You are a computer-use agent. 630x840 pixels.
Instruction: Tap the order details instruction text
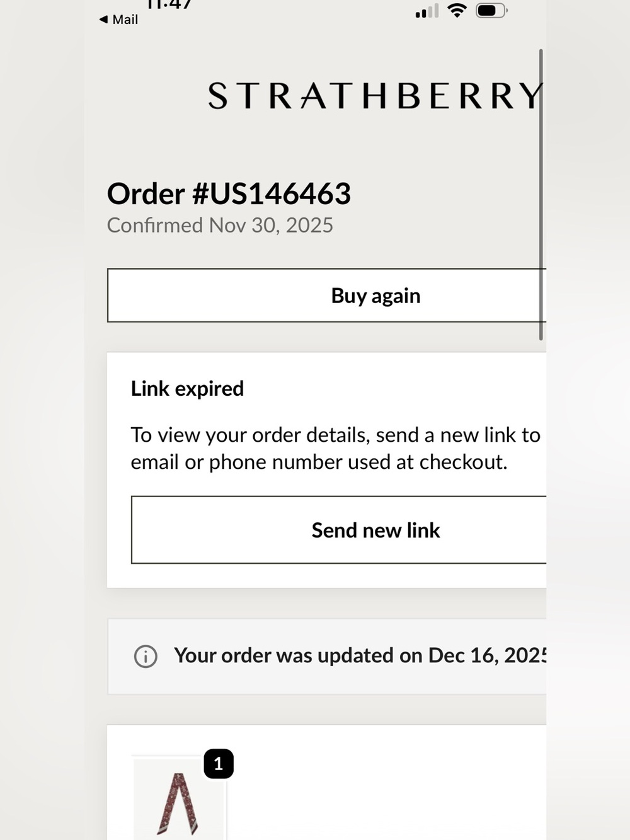coord(335,448)
